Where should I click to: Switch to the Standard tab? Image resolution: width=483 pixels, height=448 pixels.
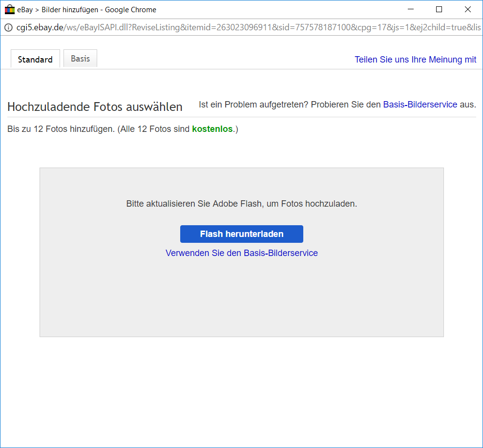[35, 59]
